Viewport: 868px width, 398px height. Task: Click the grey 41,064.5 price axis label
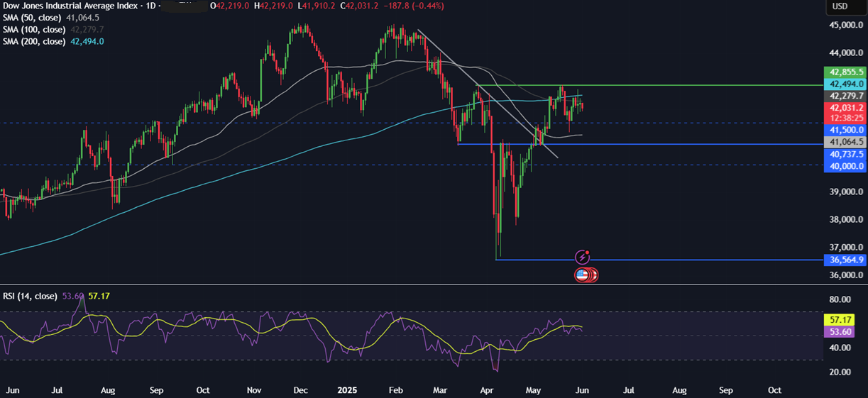pyautogui.click(x=845, y=142)
